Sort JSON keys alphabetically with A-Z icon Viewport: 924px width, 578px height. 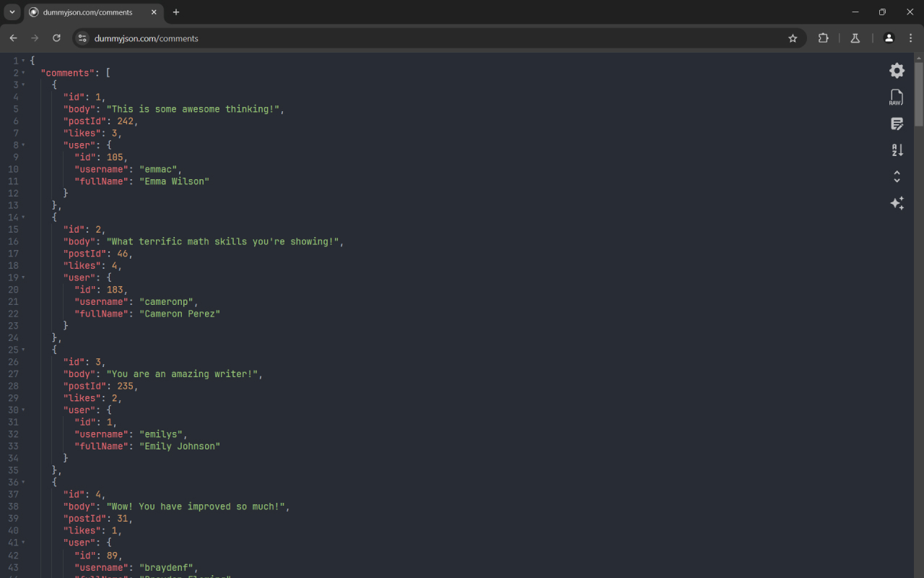(897, 150)
